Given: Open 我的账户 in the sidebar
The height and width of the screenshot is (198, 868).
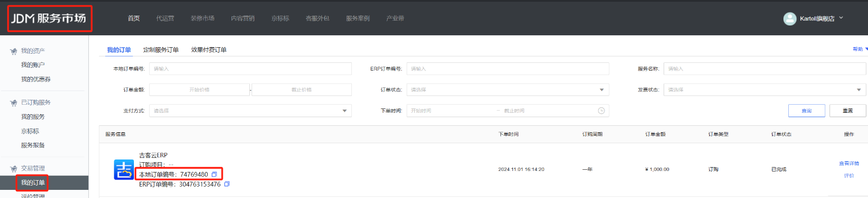Looking at the screenshot, I should [x=33, y=65].
